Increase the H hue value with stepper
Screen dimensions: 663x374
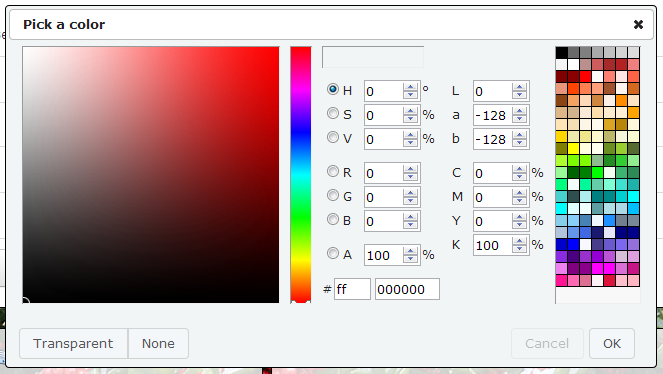coord(410,87)
